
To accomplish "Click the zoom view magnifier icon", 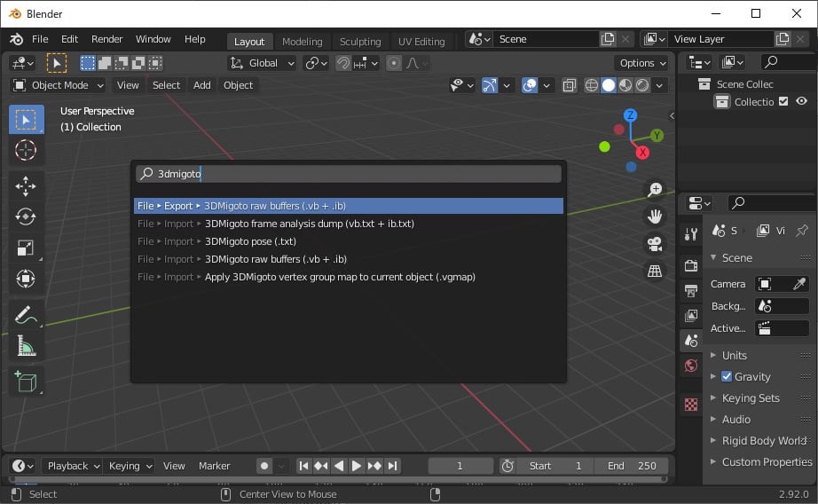I will 655,189.
